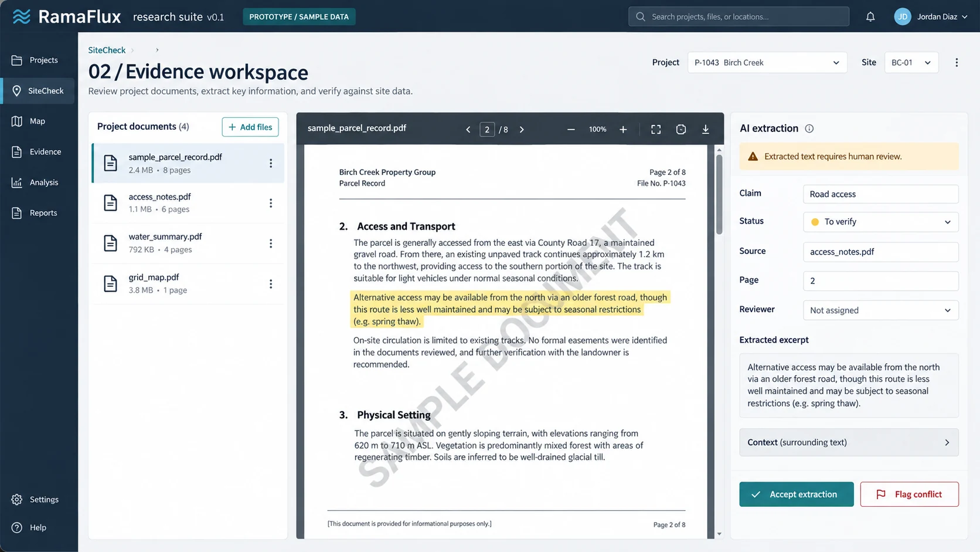Go to the next PDF page arrow
The height and width of the screenshot is (552, 980).
522,129
